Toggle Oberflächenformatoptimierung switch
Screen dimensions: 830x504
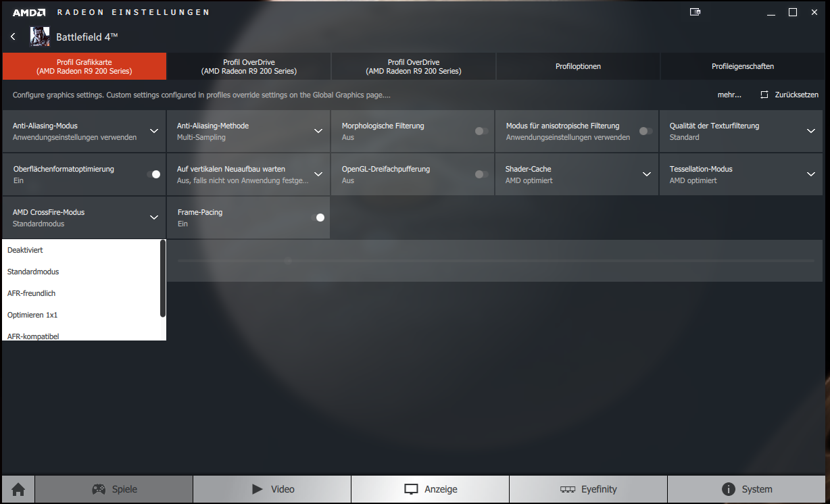(x=153, y=174)
